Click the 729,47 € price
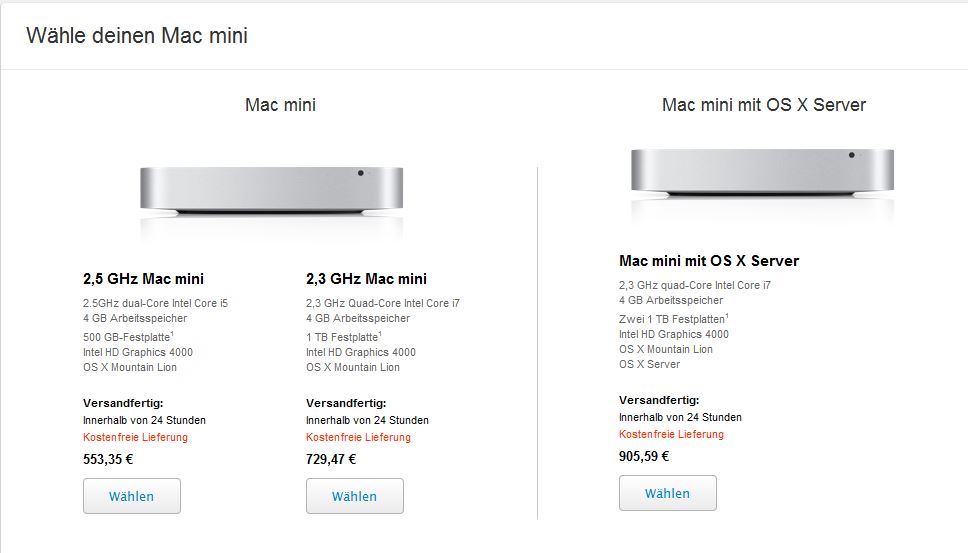968x553 pixels. point(331,460)
